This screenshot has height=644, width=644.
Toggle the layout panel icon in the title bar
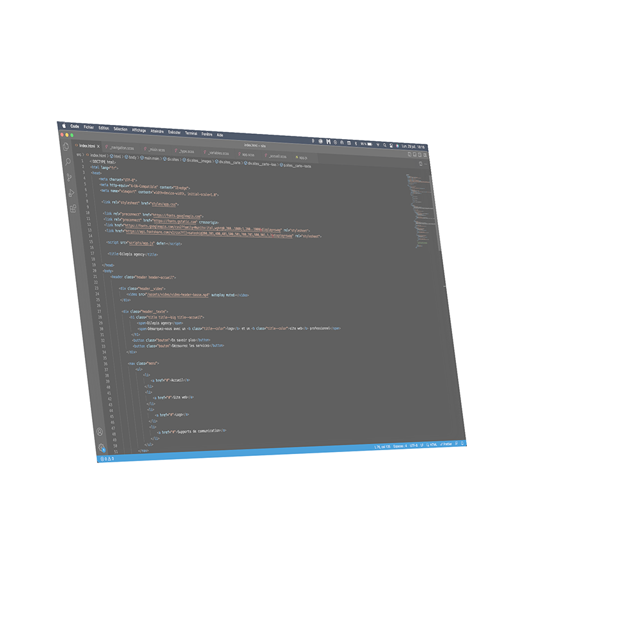point(415,155)
